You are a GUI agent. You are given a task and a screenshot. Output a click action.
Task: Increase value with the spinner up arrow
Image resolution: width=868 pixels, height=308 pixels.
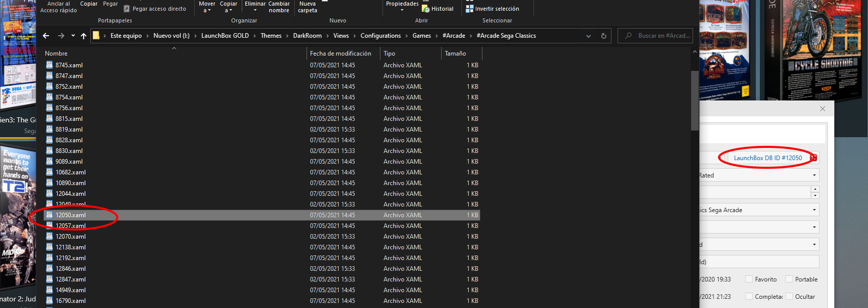(x=815, y=189)
